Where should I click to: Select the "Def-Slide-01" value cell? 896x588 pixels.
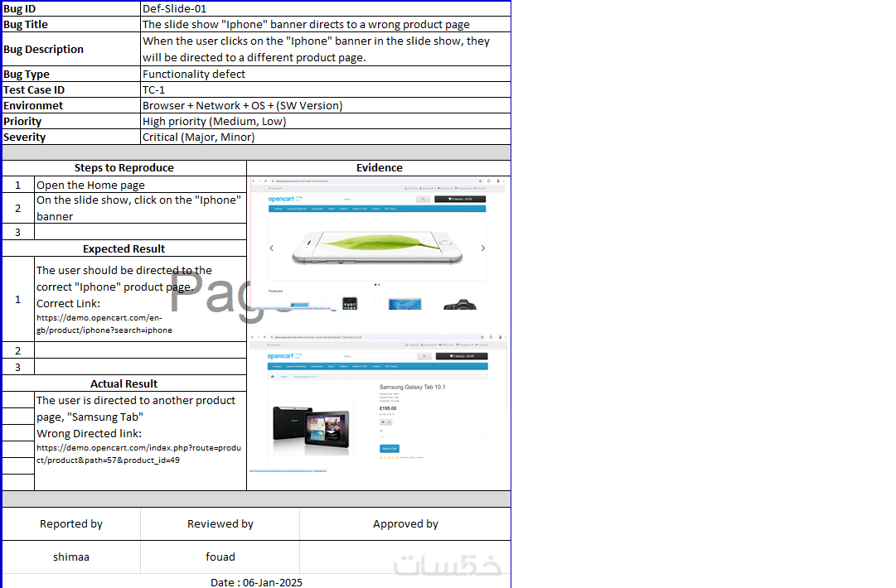click(326, 8)
